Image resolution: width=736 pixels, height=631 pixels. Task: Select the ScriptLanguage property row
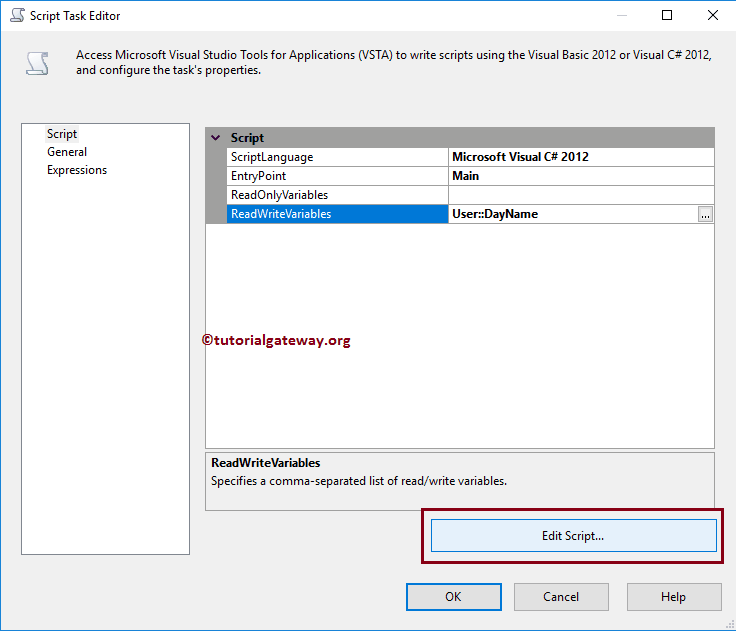point(470,157)
